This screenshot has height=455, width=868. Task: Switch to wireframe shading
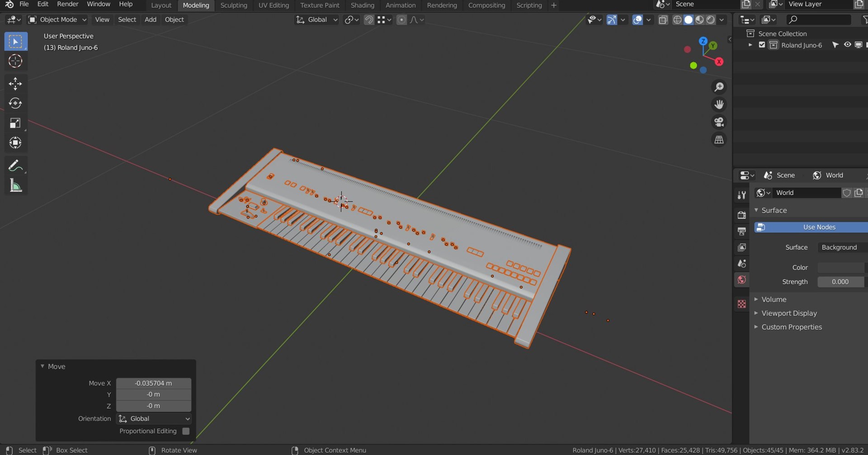tap(677, 20)
